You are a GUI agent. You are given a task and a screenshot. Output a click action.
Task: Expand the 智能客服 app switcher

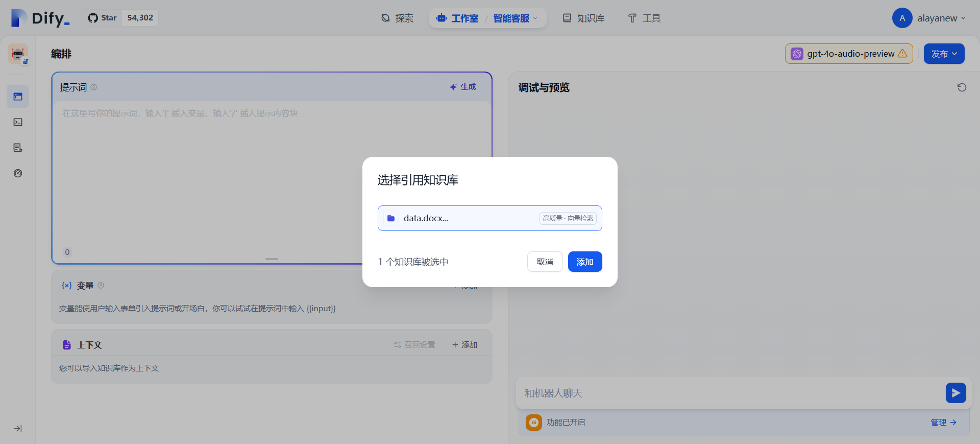[x=515, y=18]
